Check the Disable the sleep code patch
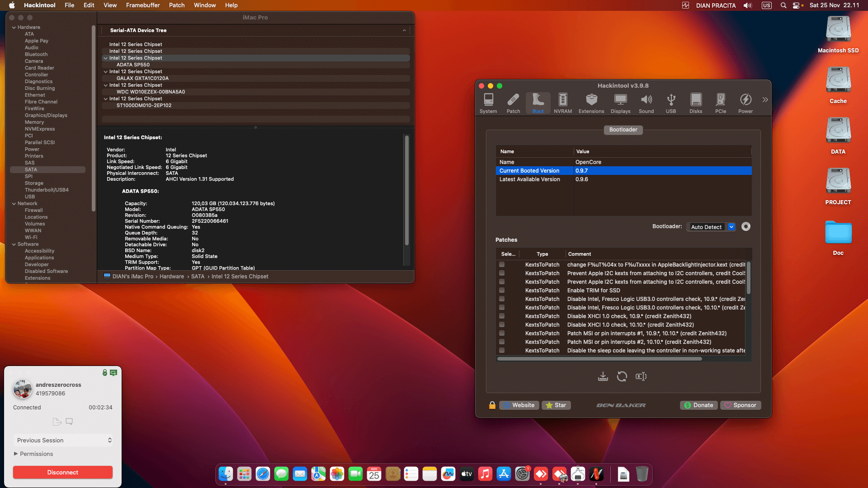 click(x=502, y=351)
